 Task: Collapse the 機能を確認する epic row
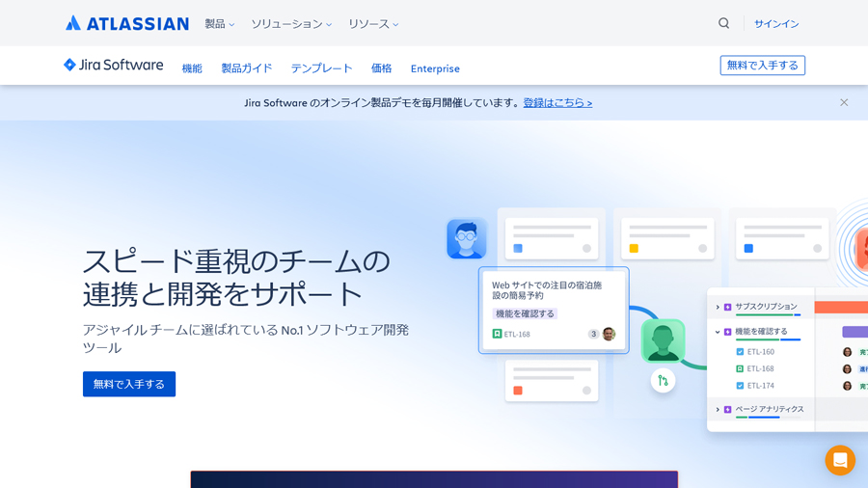[x=718, y=332]
